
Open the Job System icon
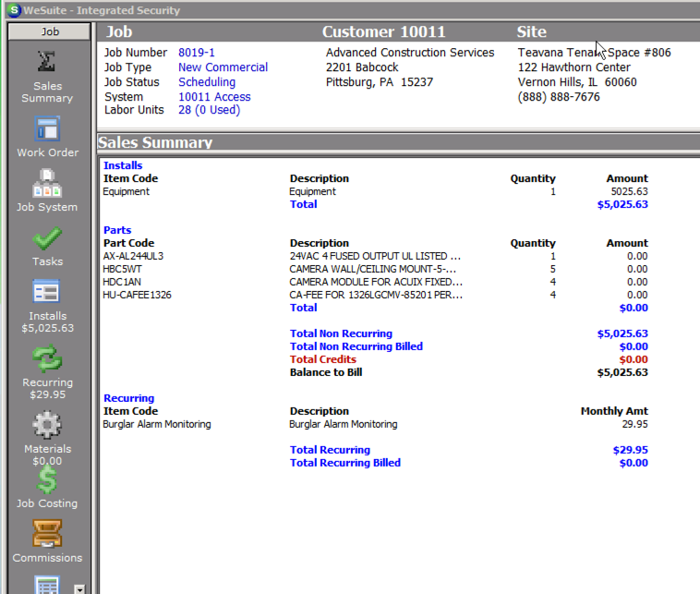click(x=47, y=183)
